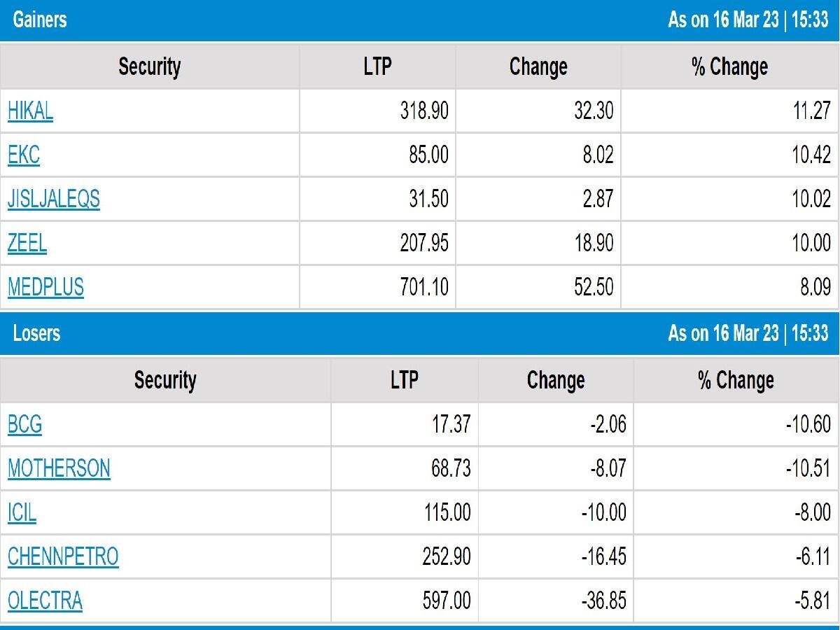Click the % Change header in Losers table
Image resolution: width=840 pixels, height=630 pixels.
click(x=737, y=380)
